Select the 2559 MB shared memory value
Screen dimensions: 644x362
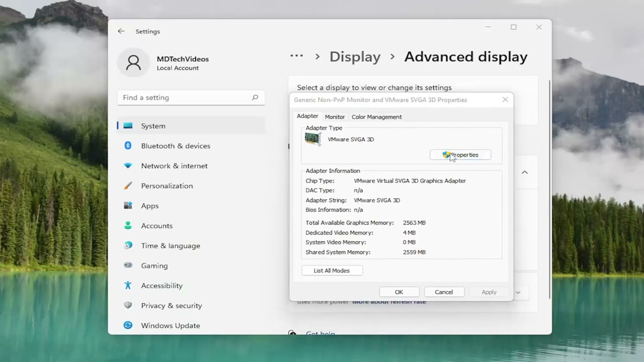click(414, 252)
